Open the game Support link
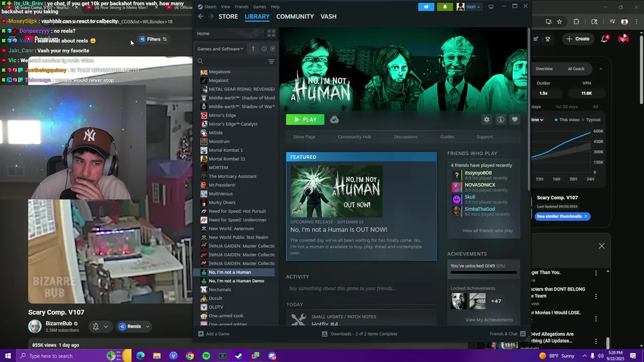This screenshot has height=362, width=644. tap(485, 137)
